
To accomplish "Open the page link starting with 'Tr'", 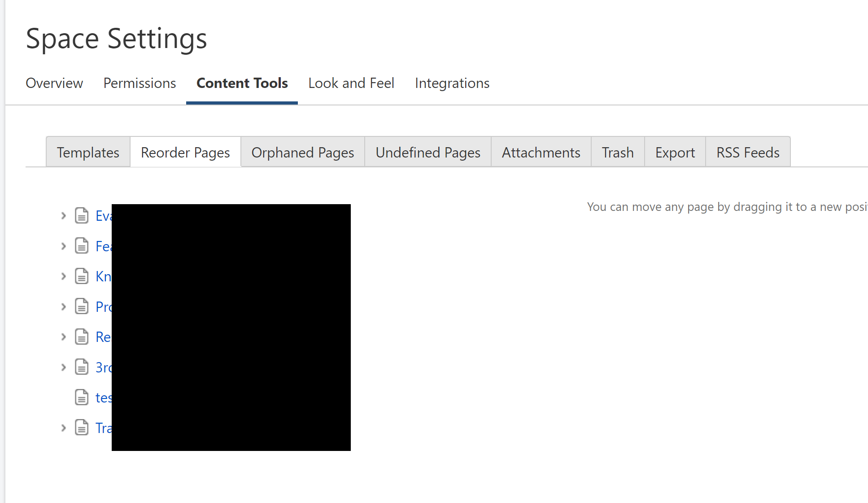I will click(x=104, y=428).
